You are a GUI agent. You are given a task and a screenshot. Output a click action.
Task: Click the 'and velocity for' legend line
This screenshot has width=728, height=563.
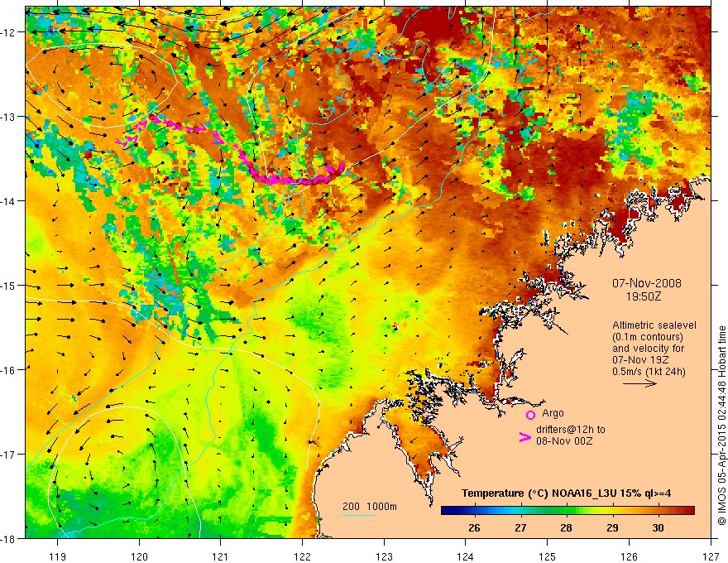coord(648,349)
